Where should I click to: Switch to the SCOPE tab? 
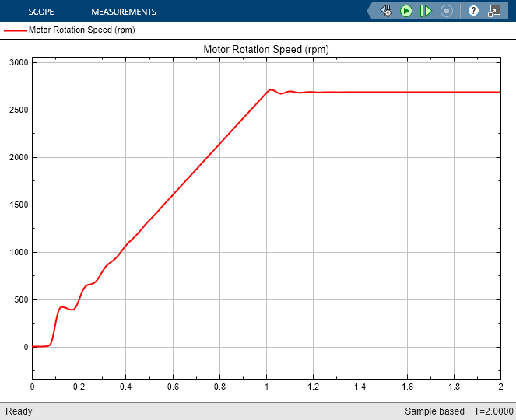[x=41, y=12]
